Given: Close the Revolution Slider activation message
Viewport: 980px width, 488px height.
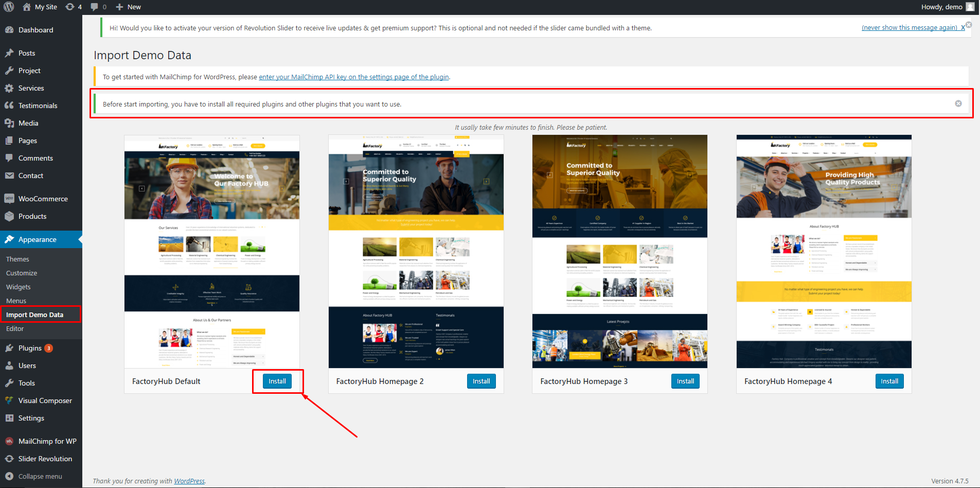Looking at the screenshot, I should tap(969, 25).
